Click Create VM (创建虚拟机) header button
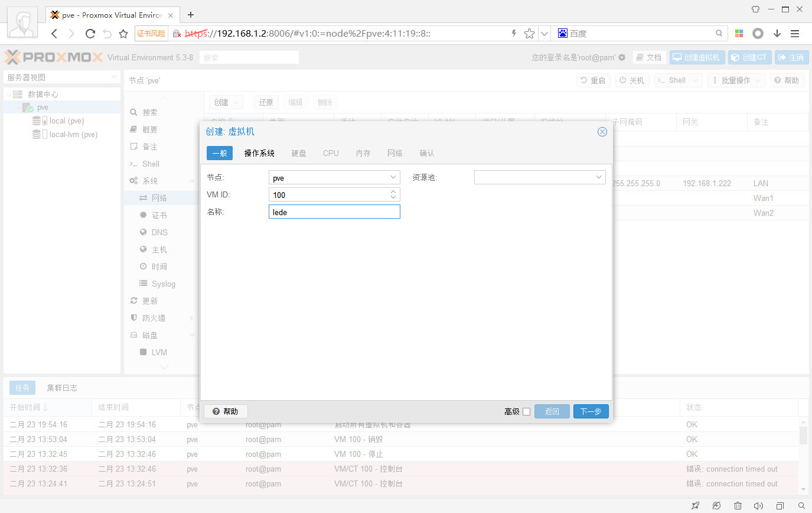Image resolution: width=812 pixels, height=513 pixels. (x=697, y=57)
